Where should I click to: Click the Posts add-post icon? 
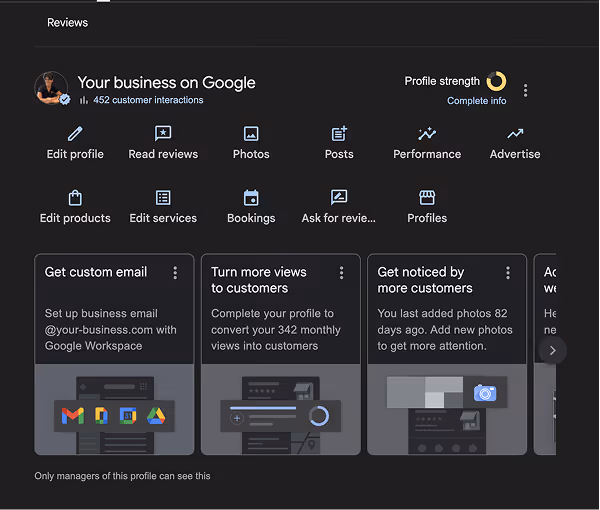pyautogui.click(x=339, y=134)
